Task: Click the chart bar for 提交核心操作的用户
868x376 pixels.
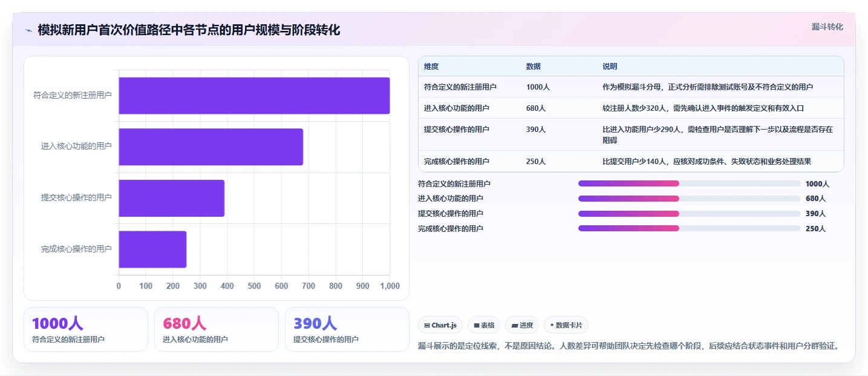Action: (171, 198)
